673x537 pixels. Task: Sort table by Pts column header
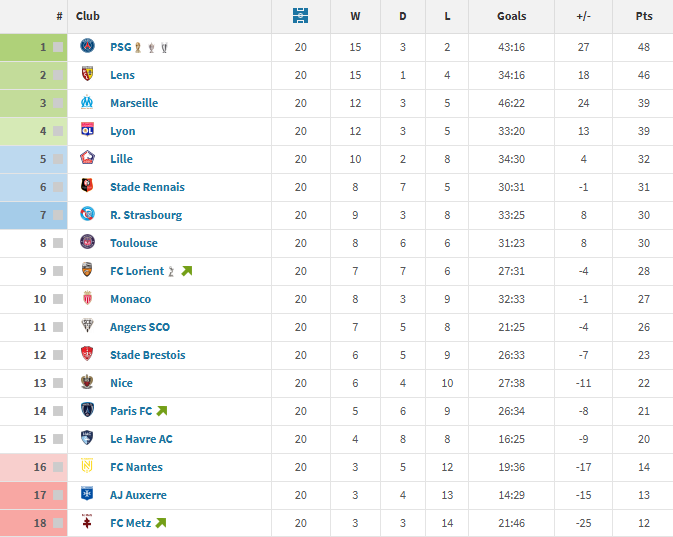[x=644, y=16]
